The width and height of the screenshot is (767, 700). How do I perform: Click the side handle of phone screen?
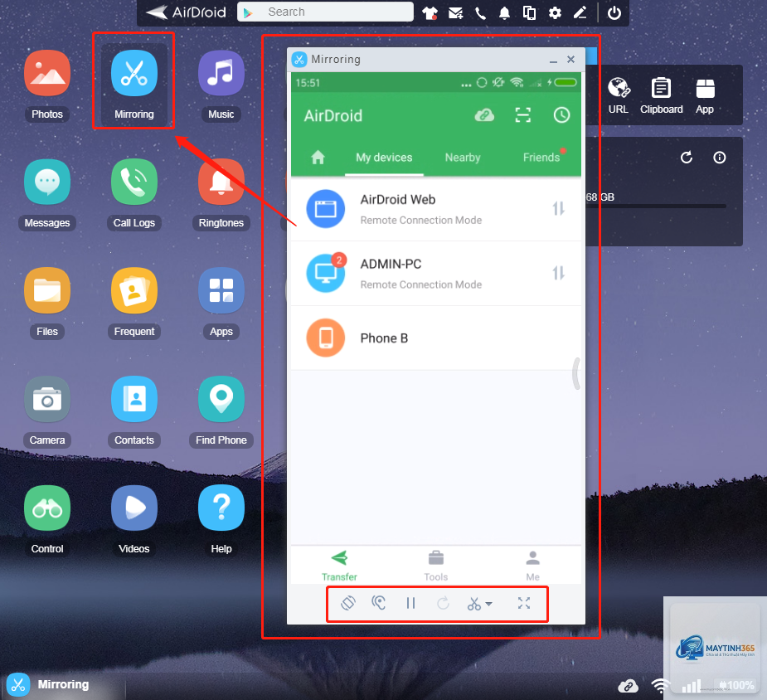pyautogui.click(x=577, y=374)
